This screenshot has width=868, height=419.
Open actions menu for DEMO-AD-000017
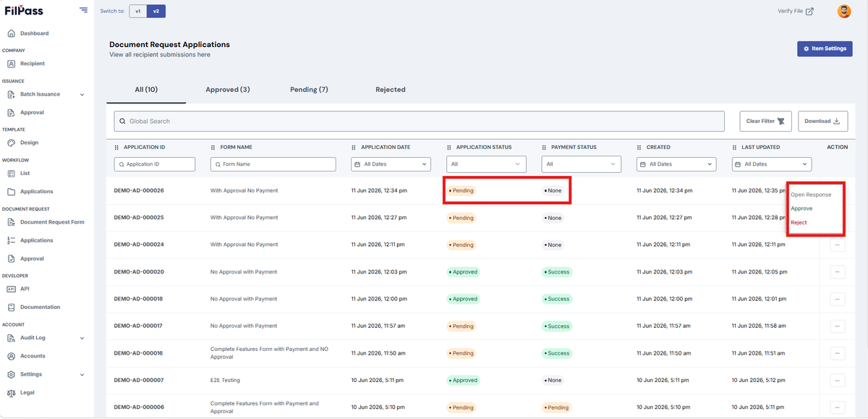click(x=837, y=326)
